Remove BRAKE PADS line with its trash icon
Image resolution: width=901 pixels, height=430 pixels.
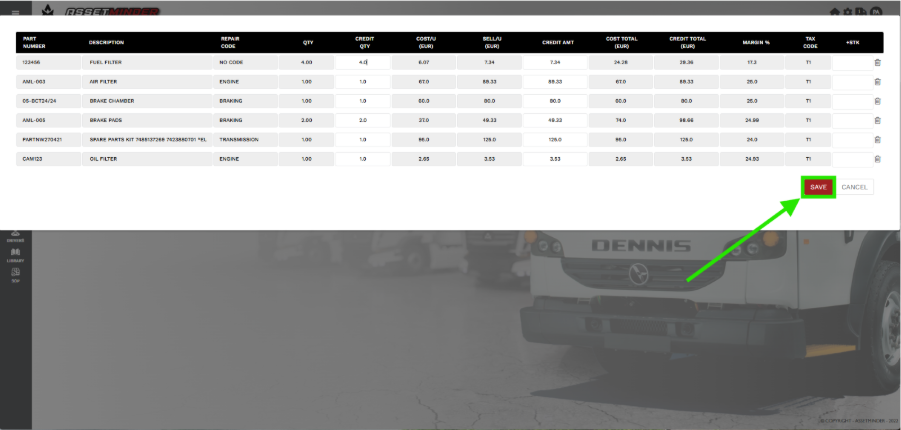coord(877,121)
